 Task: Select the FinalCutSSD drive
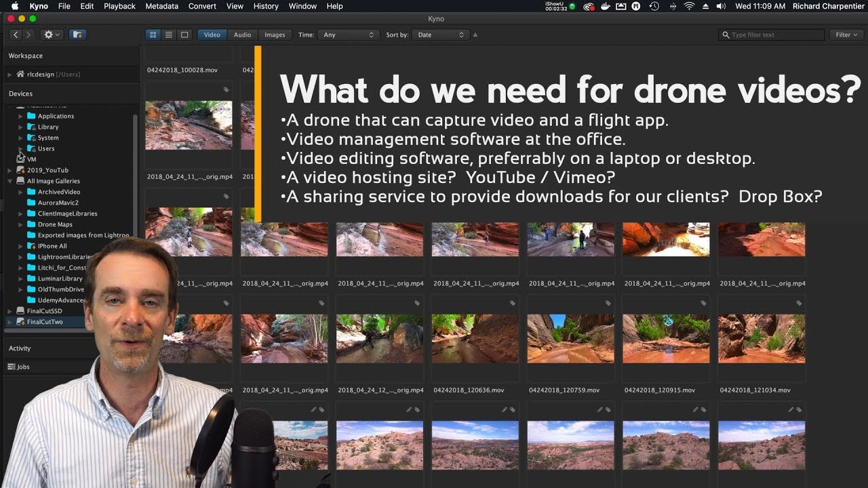pyautogui.click(x=45, y=311)
